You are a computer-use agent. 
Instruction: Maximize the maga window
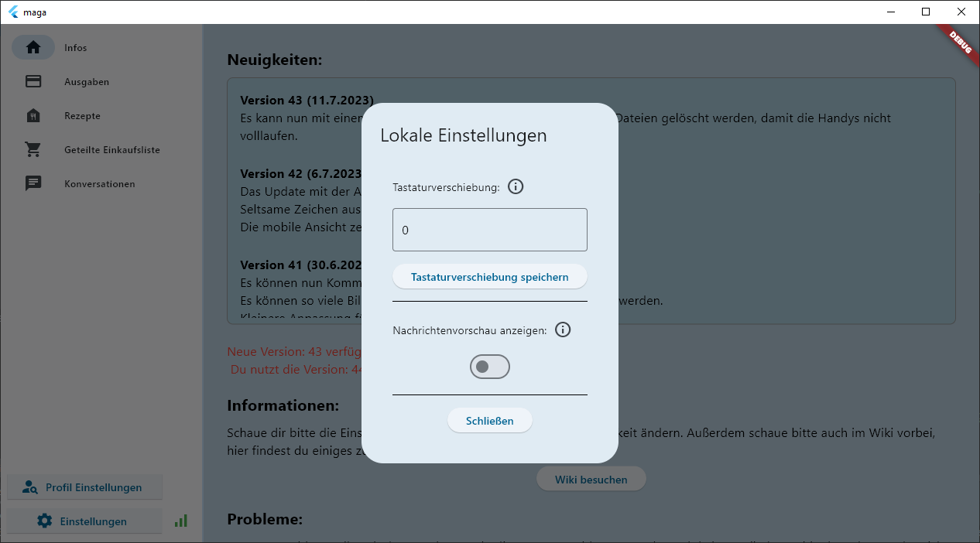tap(926, 12)
